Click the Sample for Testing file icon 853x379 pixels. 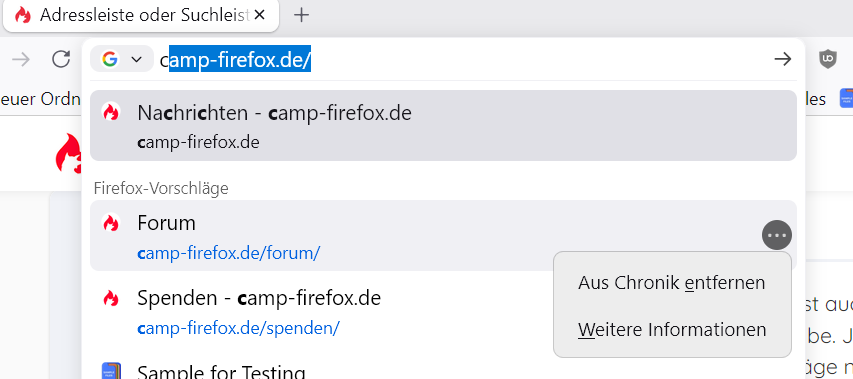point(111,371)
